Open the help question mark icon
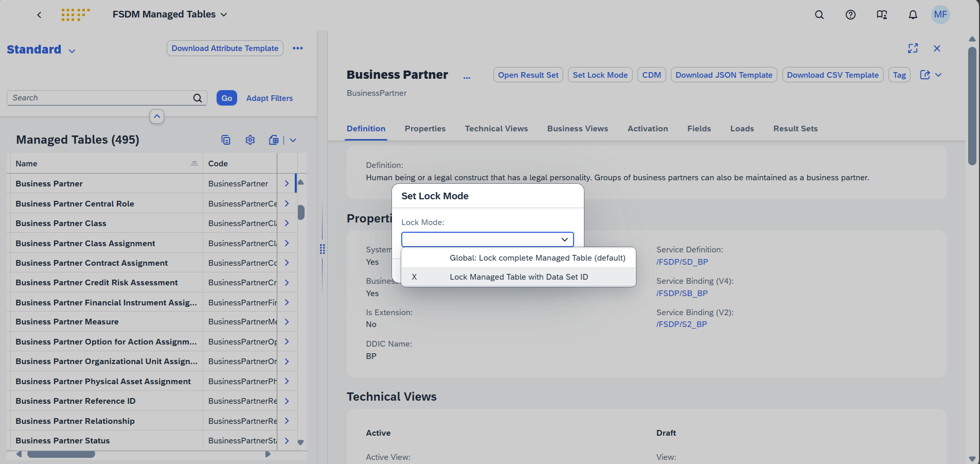 click(x=850, y=14)
